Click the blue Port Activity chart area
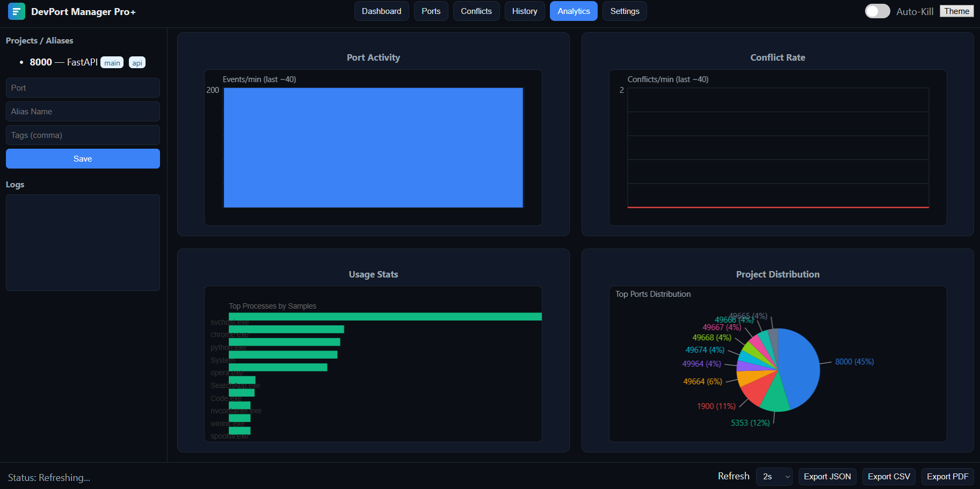 pyautogui.click(x=373, y=148)
